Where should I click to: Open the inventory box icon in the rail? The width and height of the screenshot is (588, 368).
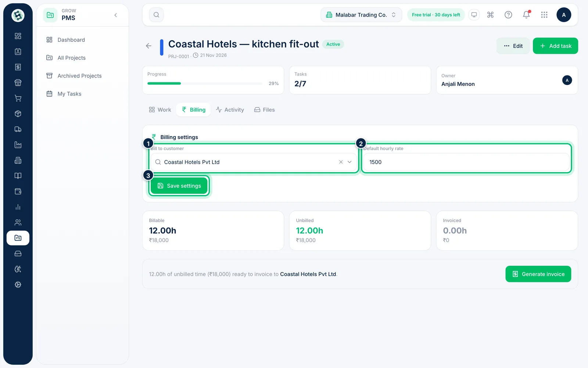[18, 114]
